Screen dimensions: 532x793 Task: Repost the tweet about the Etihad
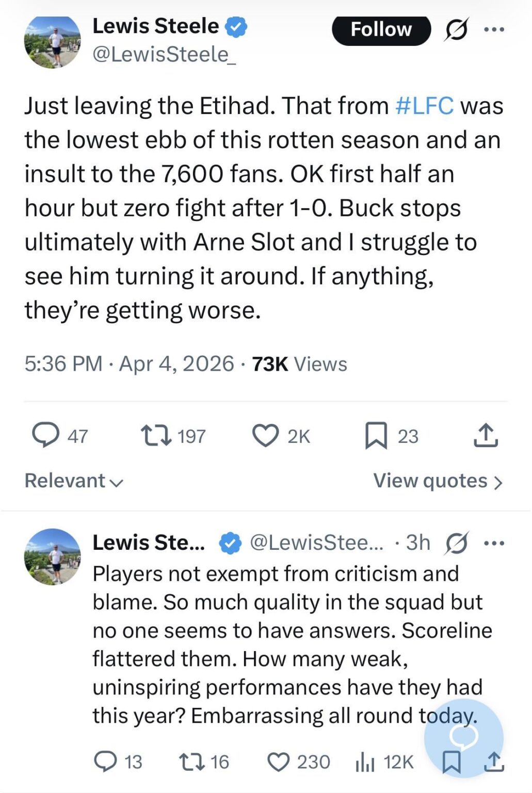pos(153,435)
